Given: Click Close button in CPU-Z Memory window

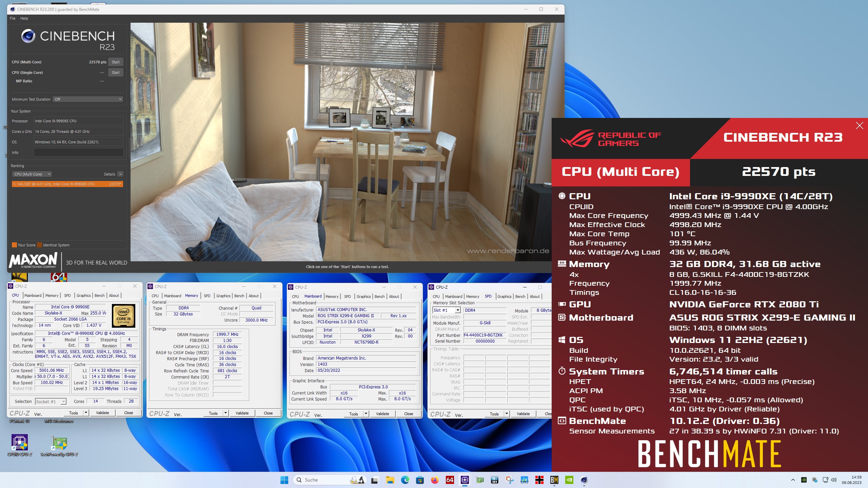Looking at the screenshot, I should [268, 413].
